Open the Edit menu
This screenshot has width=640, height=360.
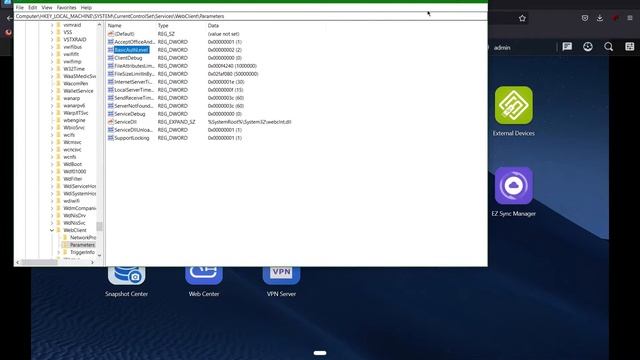click(33, 7)
